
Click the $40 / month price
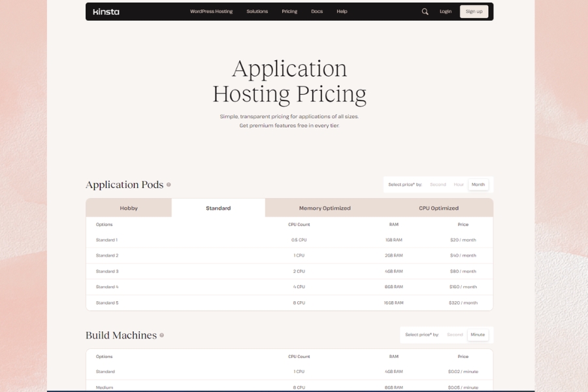click(x=463, y=255)
